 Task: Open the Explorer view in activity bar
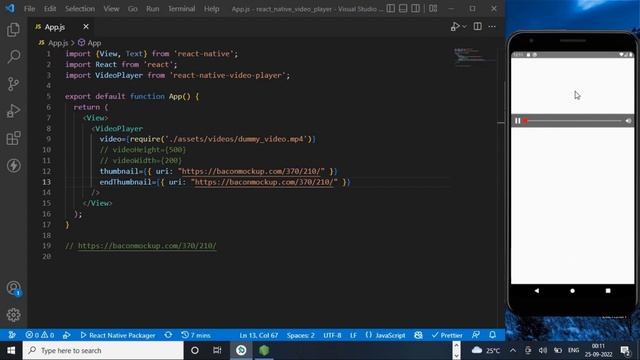point(13,29)
